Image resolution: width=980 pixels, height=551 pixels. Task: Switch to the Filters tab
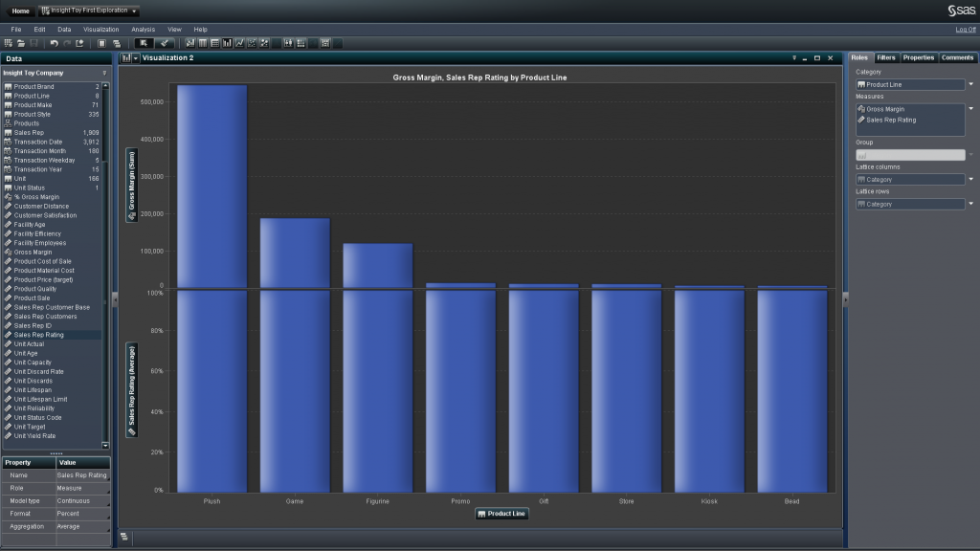coord(886,57)
